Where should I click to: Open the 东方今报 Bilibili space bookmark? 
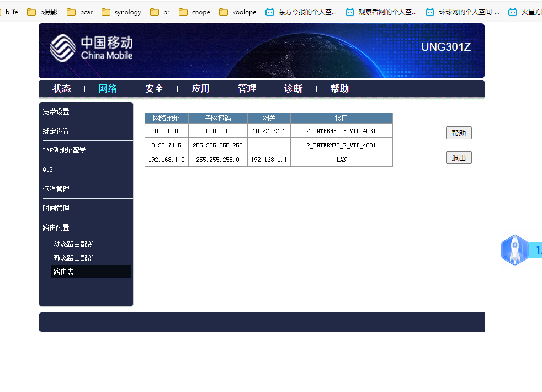[301, 12]
